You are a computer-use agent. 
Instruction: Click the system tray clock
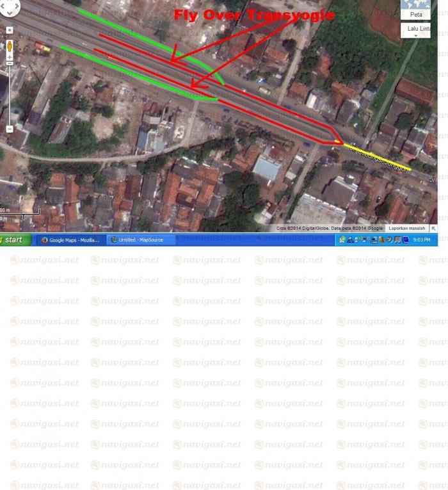[x=422, y=240]
